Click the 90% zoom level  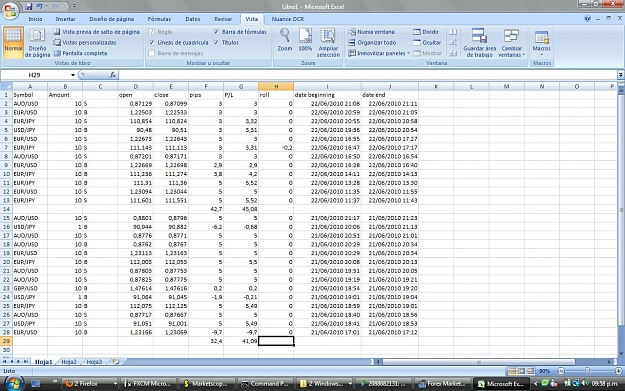click(x=544, y=371)
